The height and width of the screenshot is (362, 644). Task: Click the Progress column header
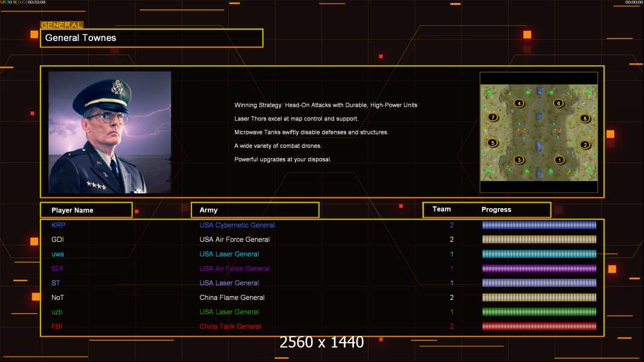tap(496, 209)
